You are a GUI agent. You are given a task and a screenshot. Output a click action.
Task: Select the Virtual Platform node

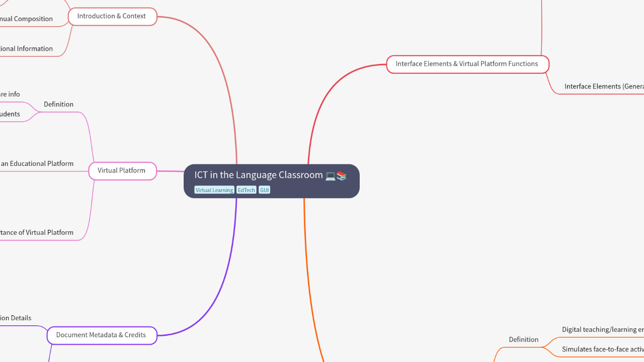click(122, 170)
